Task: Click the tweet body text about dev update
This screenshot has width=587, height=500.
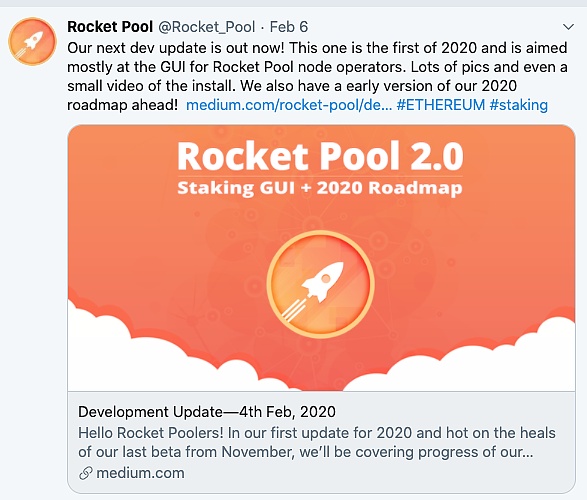Action: pyautogui.click(x=317, y=77)
